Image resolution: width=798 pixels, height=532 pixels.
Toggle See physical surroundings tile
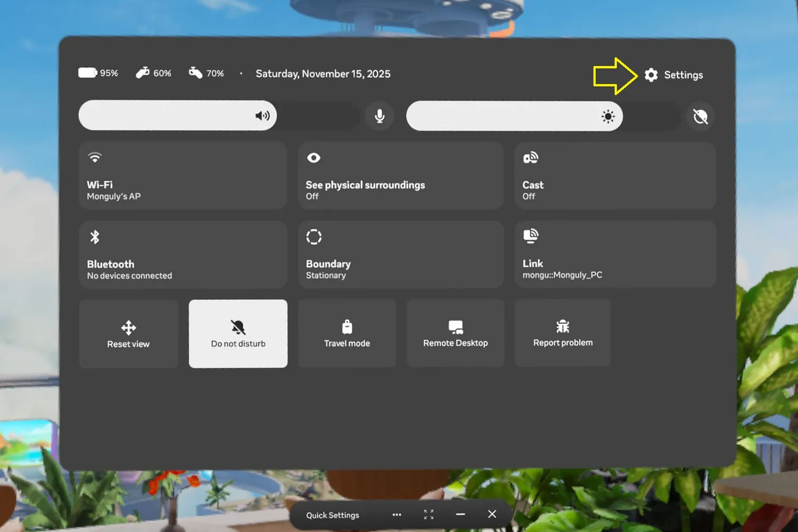click(401, 176)
